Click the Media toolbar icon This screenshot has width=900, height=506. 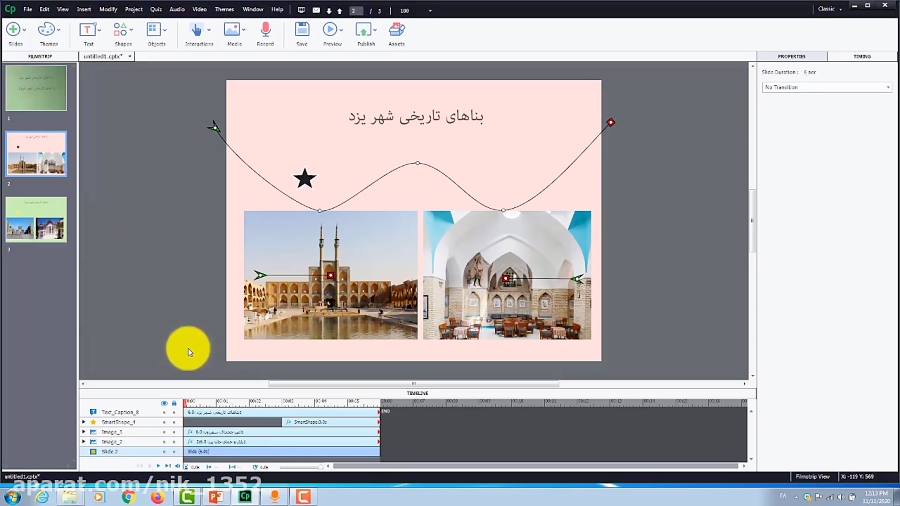click(232, 29)
